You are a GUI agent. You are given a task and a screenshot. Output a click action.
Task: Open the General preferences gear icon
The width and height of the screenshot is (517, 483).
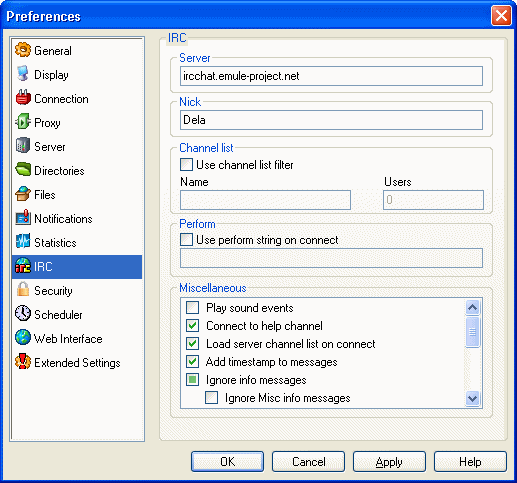click(23, 50)
